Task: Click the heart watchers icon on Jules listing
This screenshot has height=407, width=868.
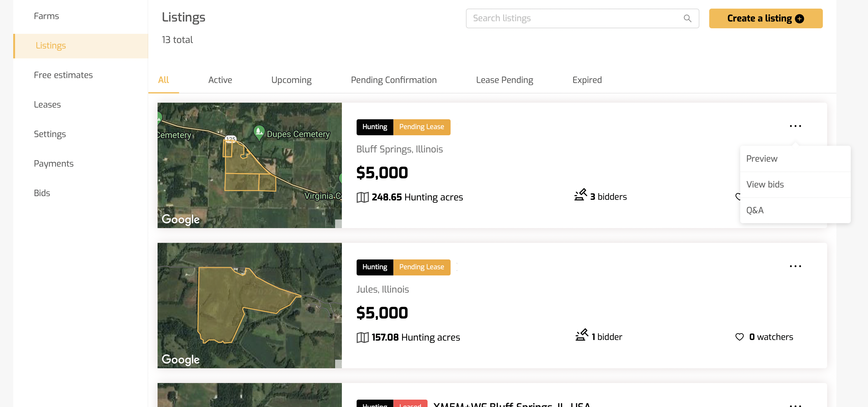Action: click(739, 337)
